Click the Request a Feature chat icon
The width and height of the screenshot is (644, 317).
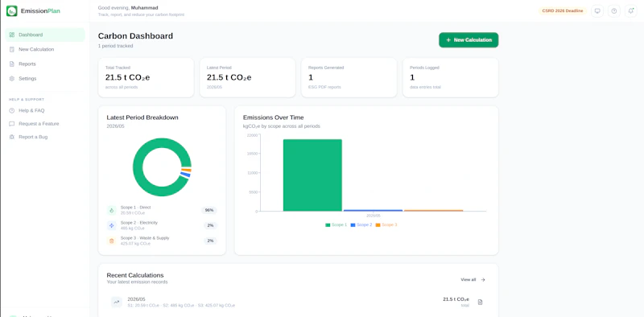(11, 124)
